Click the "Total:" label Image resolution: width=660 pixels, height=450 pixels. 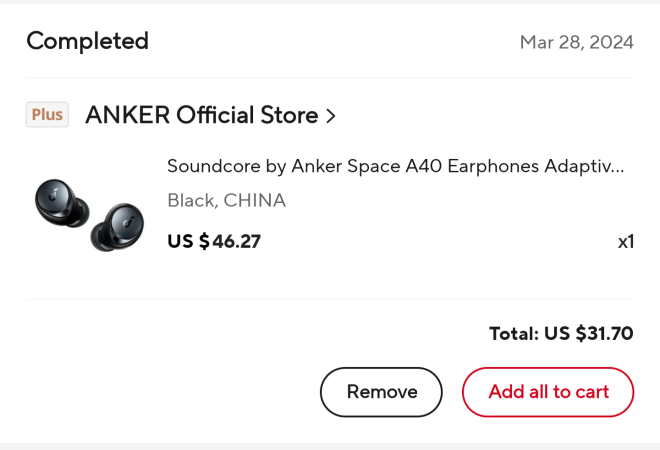[x=514, y=333]
